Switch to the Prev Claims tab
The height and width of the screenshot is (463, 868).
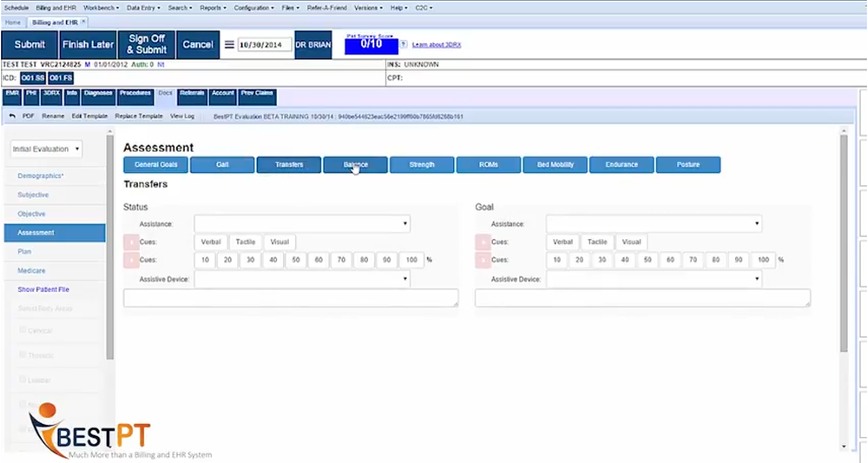coord(257,96)
